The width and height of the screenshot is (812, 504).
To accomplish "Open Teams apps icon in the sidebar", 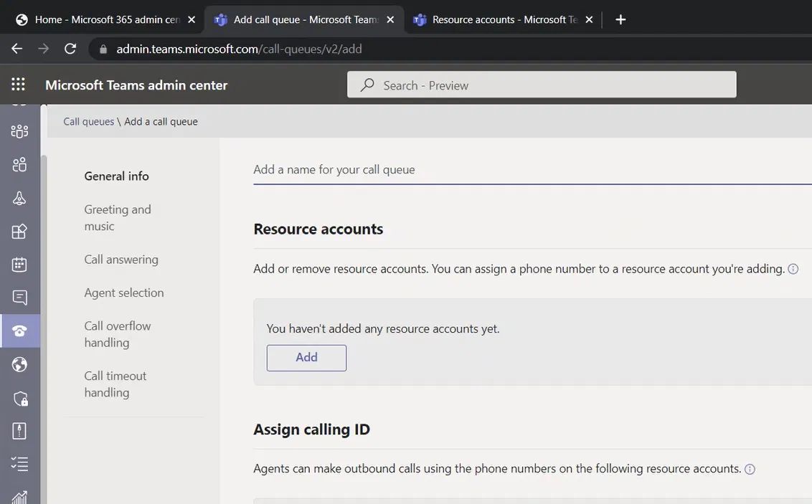I will 19,232.
